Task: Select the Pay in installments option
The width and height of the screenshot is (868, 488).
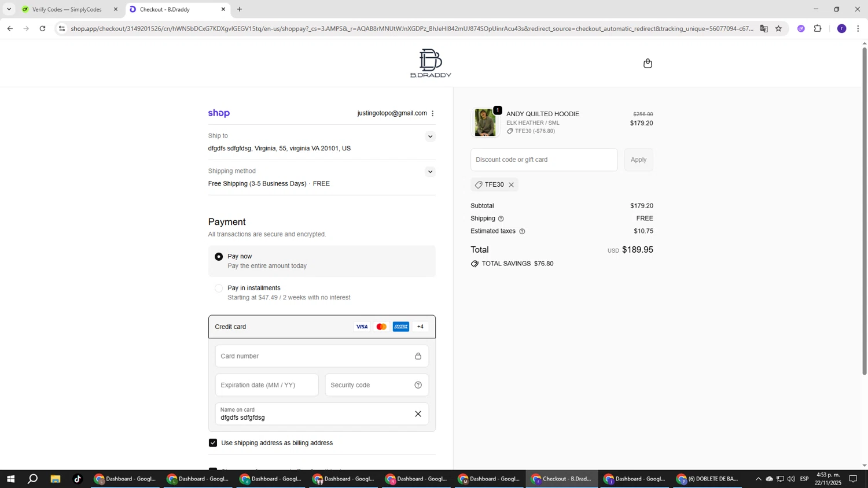Action: (x=219, y=288)
